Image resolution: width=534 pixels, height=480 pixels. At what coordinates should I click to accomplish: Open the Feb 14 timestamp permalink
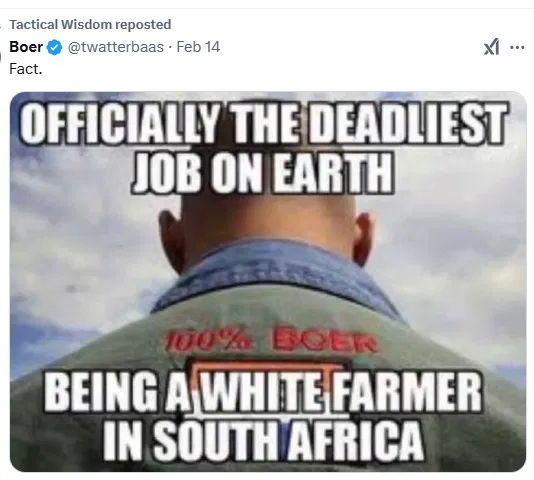coord(198,47)
